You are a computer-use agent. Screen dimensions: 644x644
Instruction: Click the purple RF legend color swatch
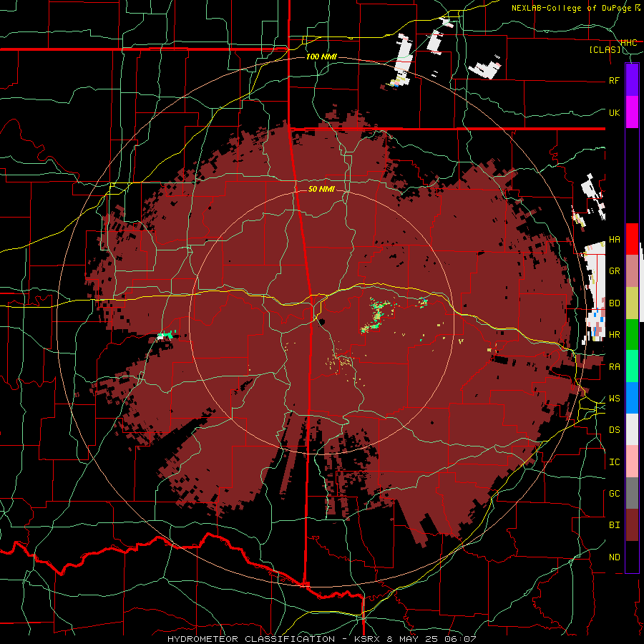632,80
